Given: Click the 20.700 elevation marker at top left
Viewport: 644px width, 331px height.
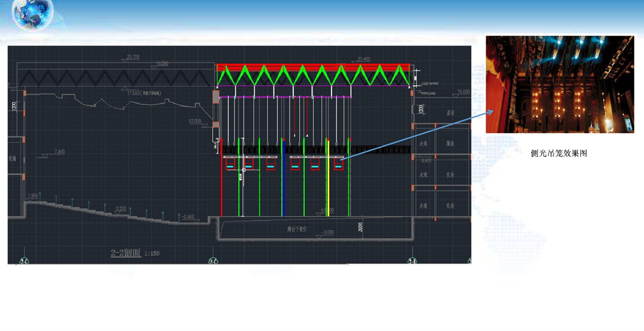Looking at the screenshot, I should pyautogui.click(x=133, y=57).
